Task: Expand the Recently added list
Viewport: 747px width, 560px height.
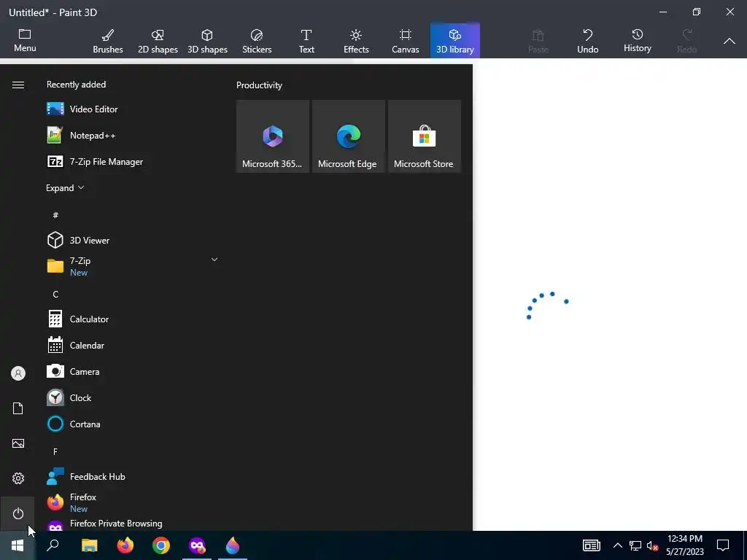Action: point(65,187)
